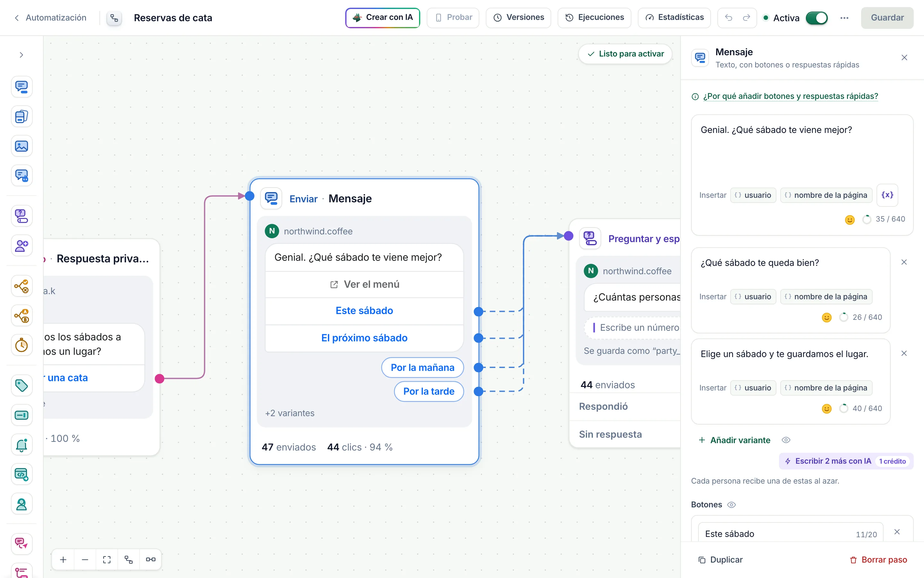The width and height of the screenshot is (924, 578).
Task: Select the Image step icon in sidebar
Action: click(21, 146)
